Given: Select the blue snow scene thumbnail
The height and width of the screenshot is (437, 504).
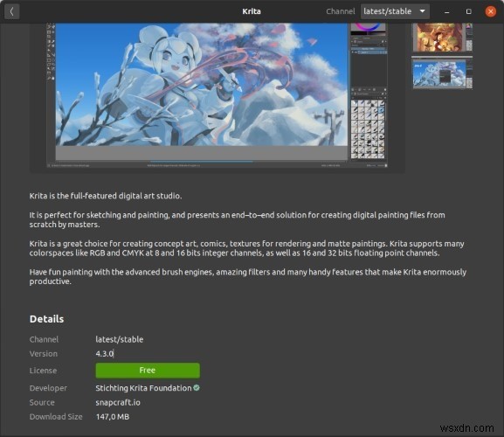Looking at the screenshot, I should (442, 73).
